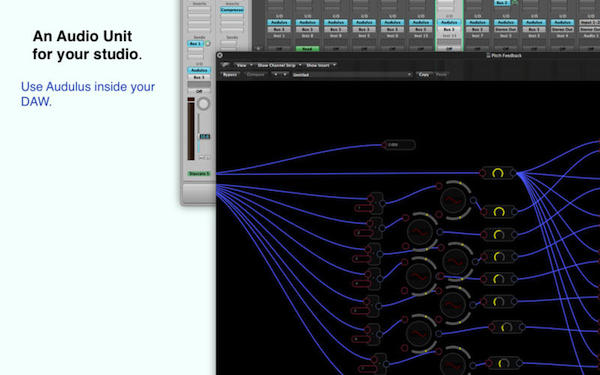
Task: Adjust the Bus 1 send level knob
Action: [x=208, y=44]
